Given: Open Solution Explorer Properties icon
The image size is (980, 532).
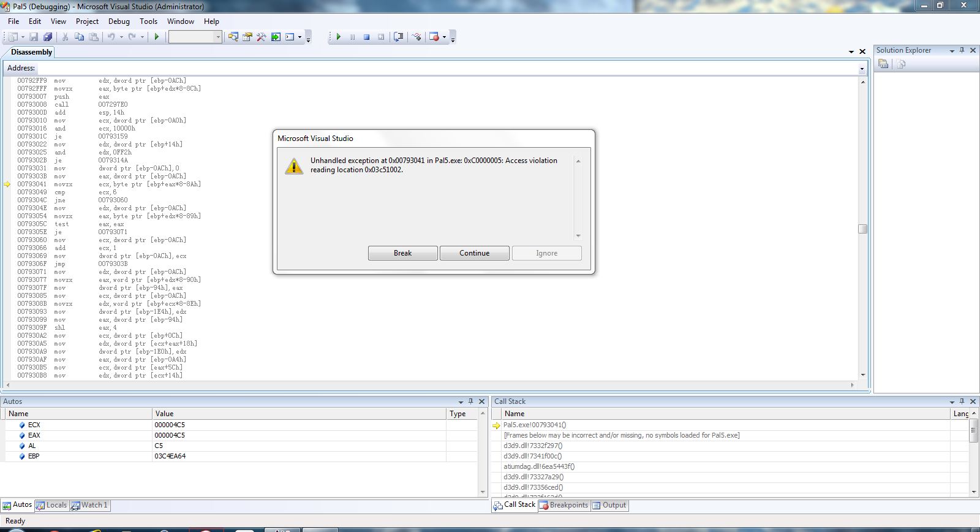Looking at the screenshot, I should click(883, 64).
